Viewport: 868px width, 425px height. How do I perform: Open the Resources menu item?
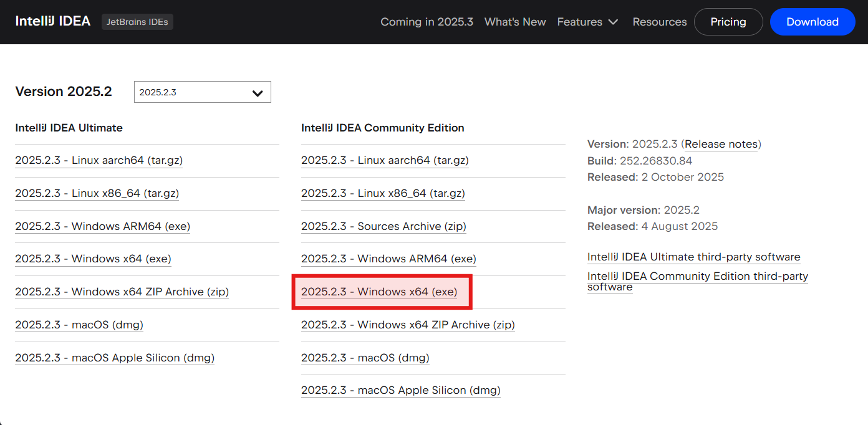tap(659, 22)
